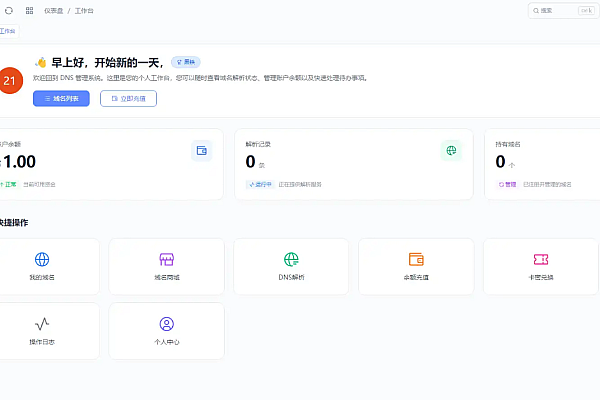Click the 持有域名 card title
600x400 pixels.
point(508,144)
